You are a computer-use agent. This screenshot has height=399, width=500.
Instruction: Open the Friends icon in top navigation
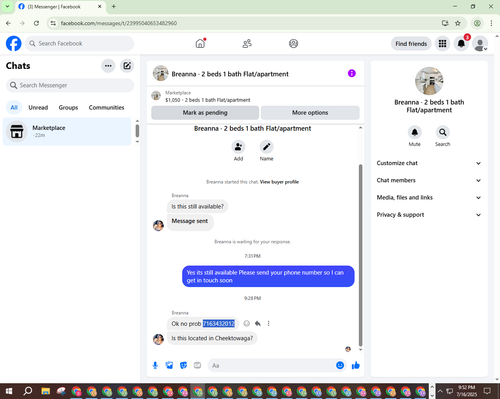pos(247,43)
